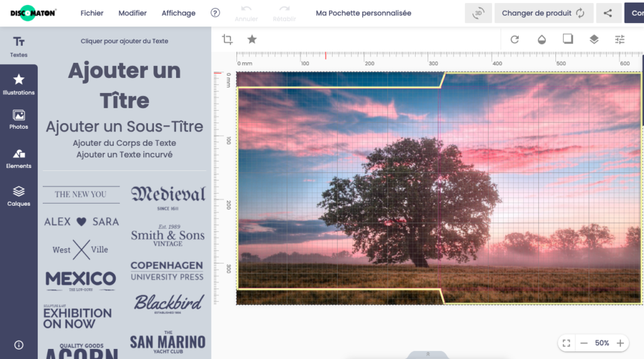The width and height of the screenshot is (644, 359).
Task: Click the star icon in canvas toolbar
Action: (252, 39)
